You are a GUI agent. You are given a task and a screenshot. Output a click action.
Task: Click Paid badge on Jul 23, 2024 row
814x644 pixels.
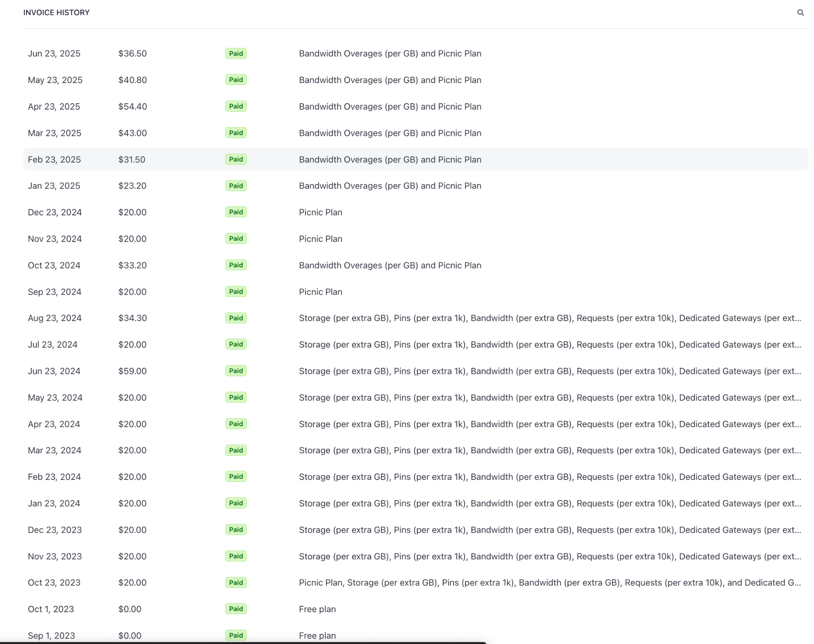tap(236, 344)
